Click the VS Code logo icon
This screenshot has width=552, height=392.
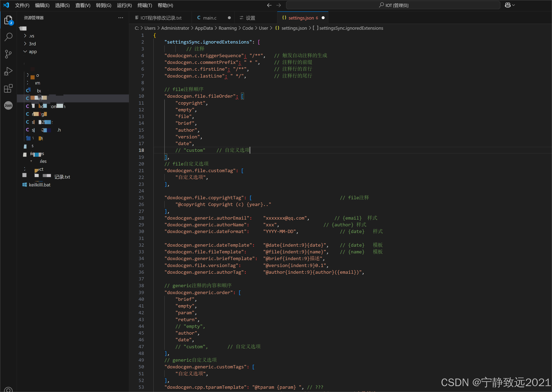pyautogui.click(x=6, y=5)
